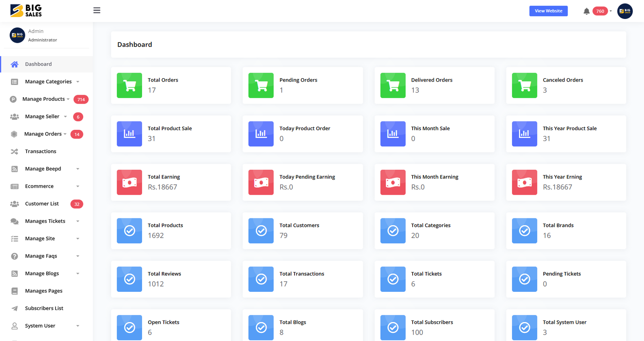This screenshot has width=644, height=341.
Task: Expand the Manage Blogs submenu arrow
Action: 78,274
